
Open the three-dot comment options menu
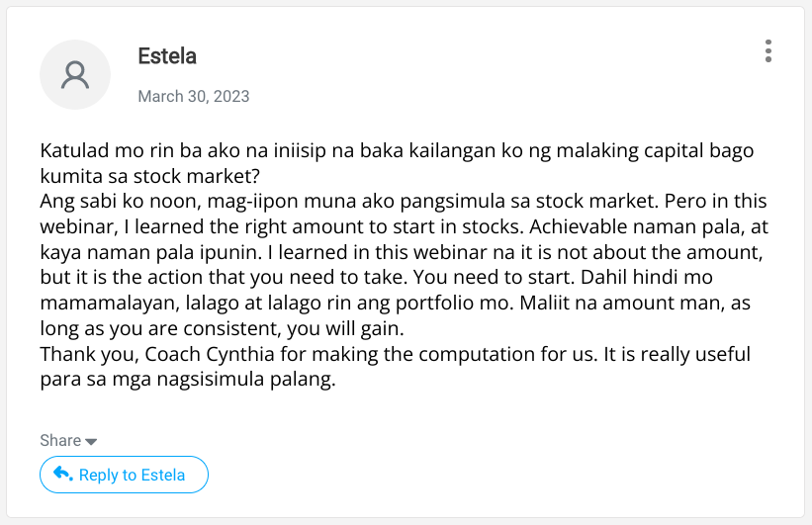tap(767, 51)
